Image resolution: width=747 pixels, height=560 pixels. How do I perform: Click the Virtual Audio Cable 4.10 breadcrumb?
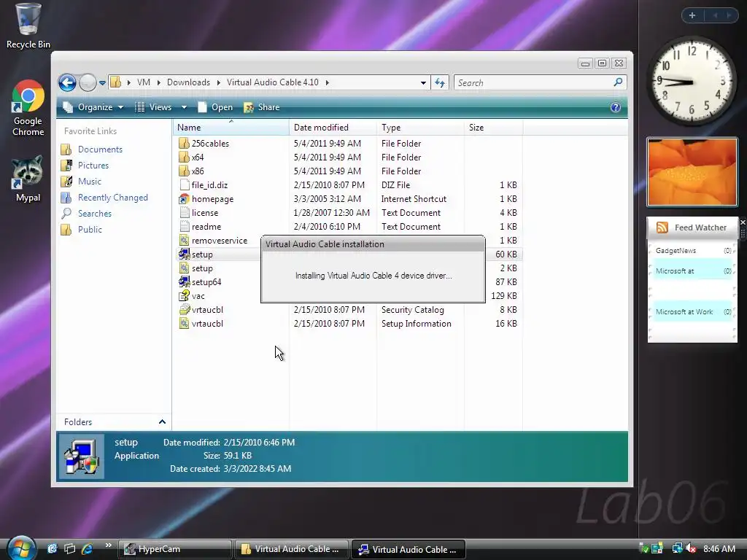(x=273, y=82)
